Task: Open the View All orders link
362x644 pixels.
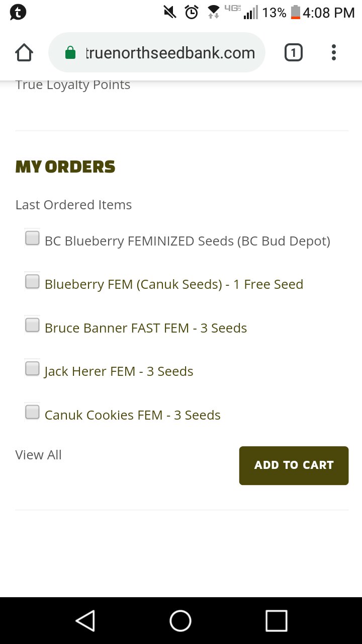Action: tap(38, 455)
